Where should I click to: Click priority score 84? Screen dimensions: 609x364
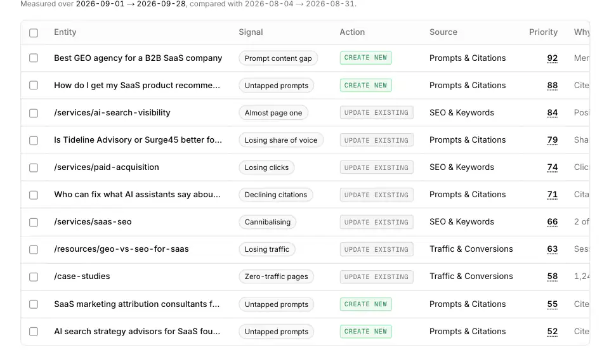(553, 113)
